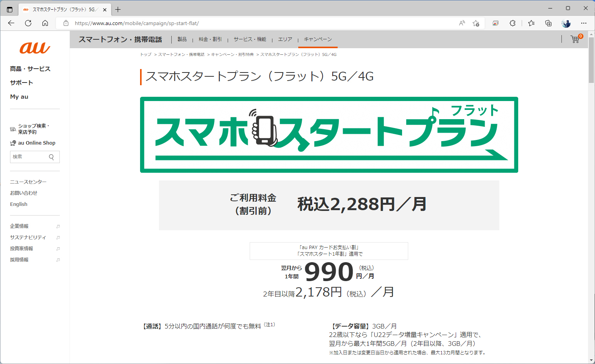Open a new browser tab
Viewport: 595px width, 364px height.
click(x=118, y=10)
